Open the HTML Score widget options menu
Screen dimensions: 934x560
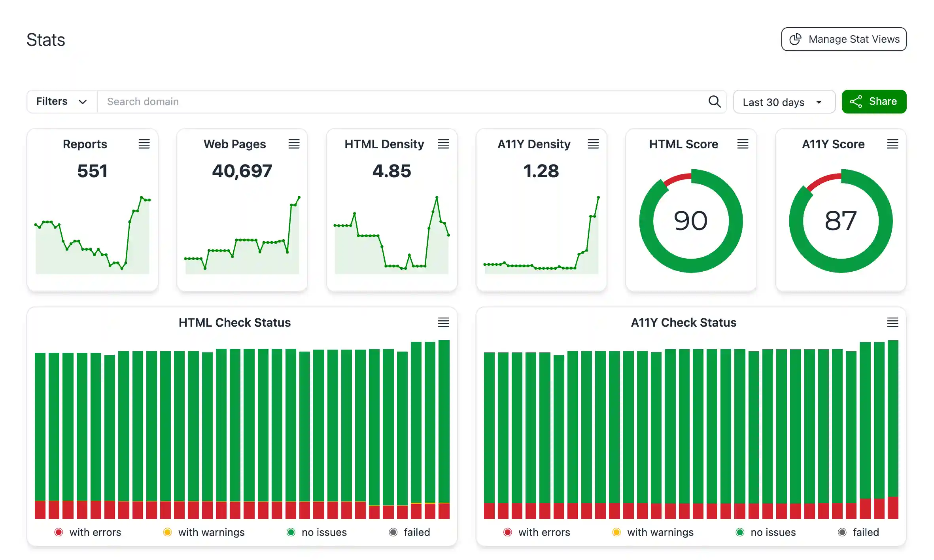coord(743,144)
